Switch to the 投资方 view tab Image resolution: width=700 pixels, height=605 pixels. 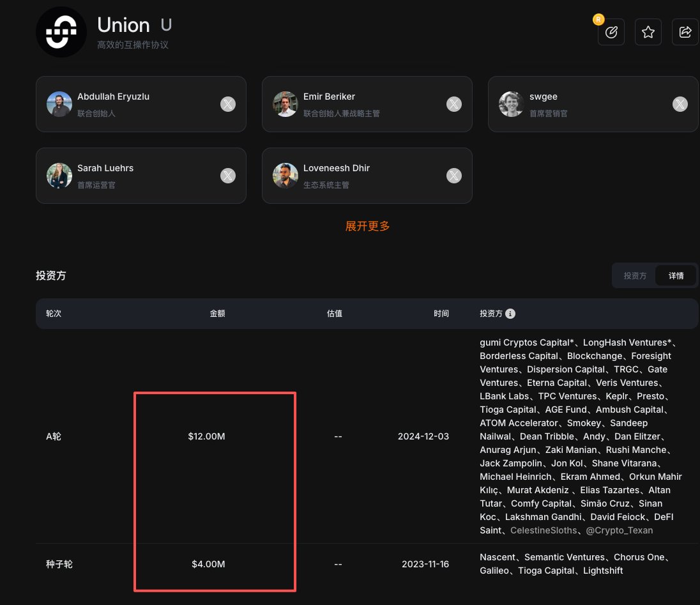(635, 275)
